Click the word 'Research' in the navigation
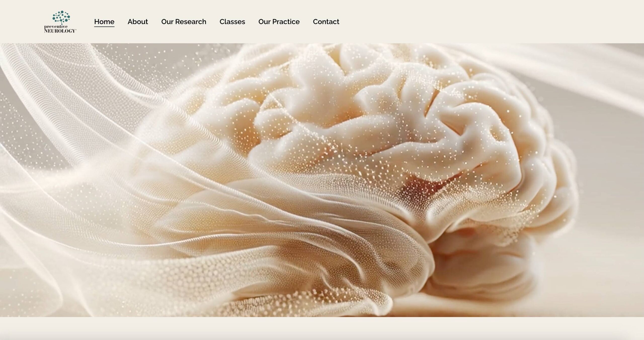The image size is (644, 340). (x=191, y=22)
